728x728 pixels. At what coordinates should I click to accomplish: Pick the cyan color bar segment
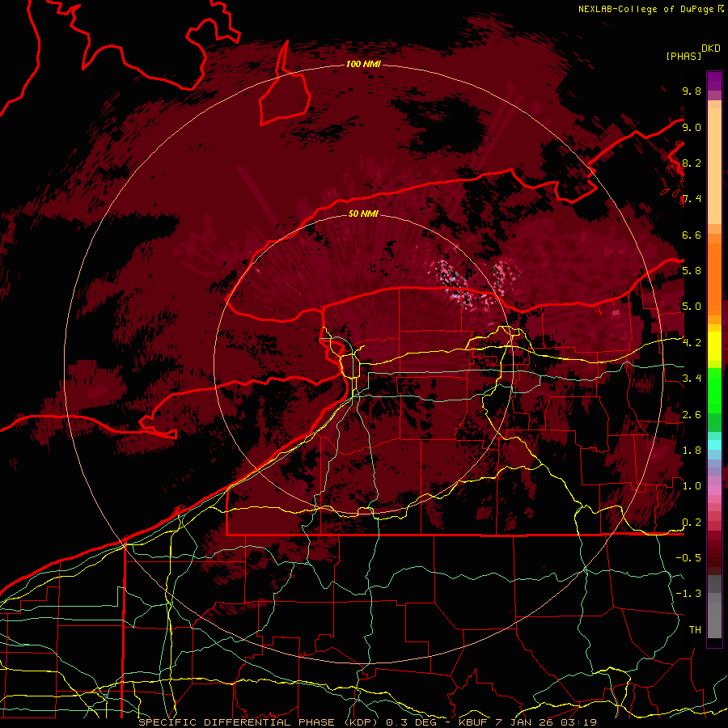714,445
